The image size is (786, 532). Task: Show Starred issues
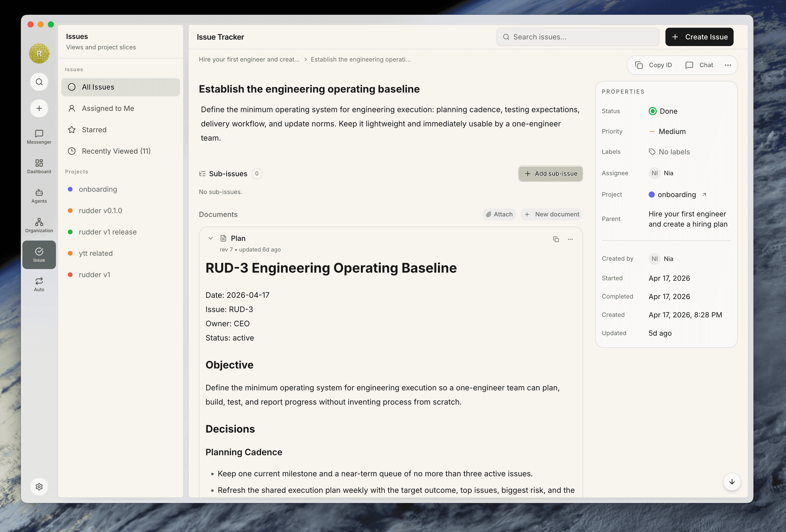pos(120,129)
